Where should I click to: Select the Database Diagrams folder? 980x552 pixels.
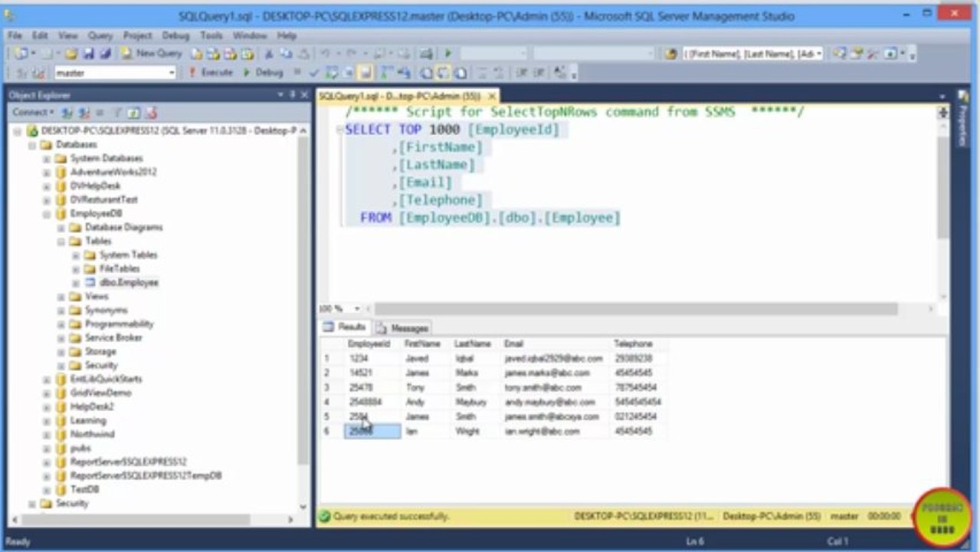click(123, 227)
